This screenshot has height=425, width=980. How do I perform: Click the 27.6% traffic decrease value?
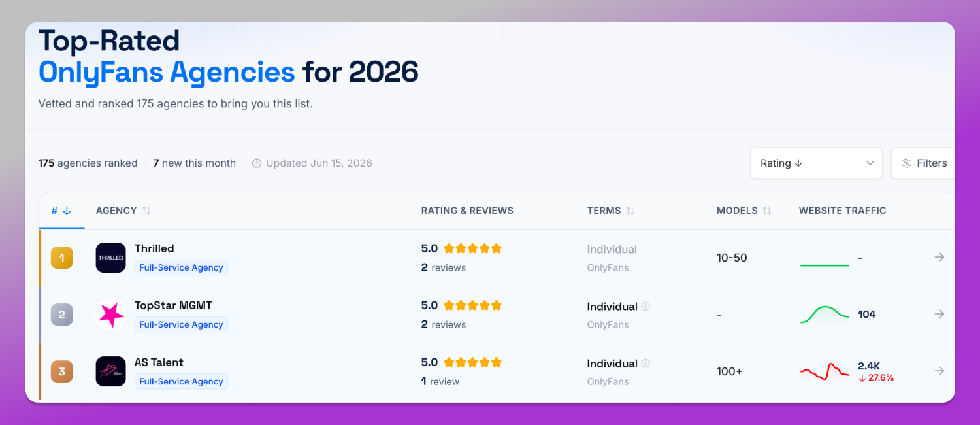(876, 378)
